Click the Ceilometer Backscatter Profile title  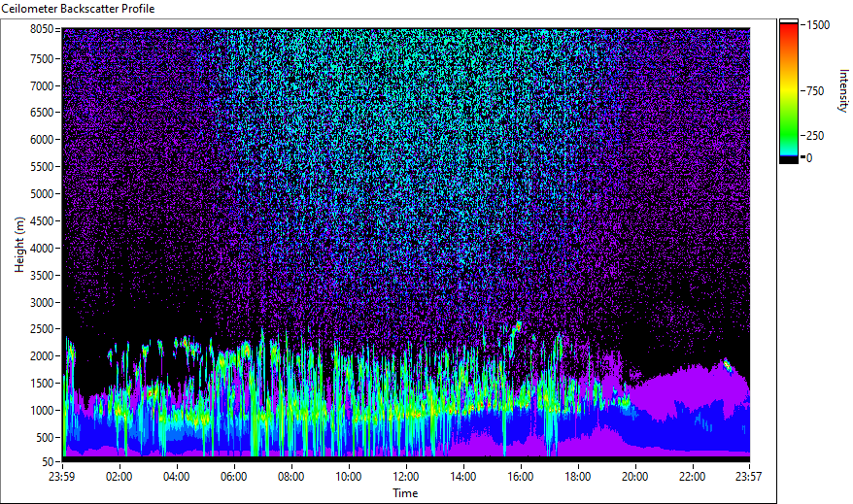(78, 9)
